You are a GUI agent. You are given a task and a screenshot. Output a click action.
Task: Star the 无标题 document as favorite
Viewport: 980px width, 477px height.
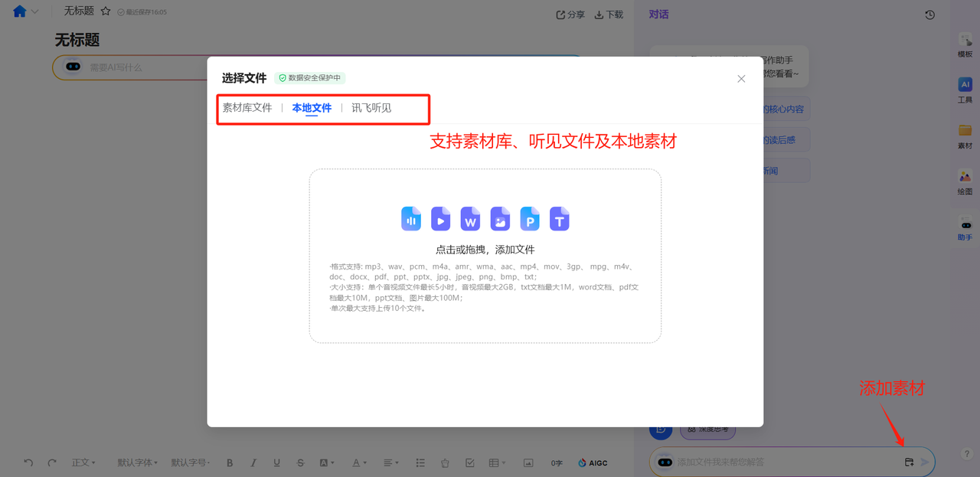[x=106, y=11]
